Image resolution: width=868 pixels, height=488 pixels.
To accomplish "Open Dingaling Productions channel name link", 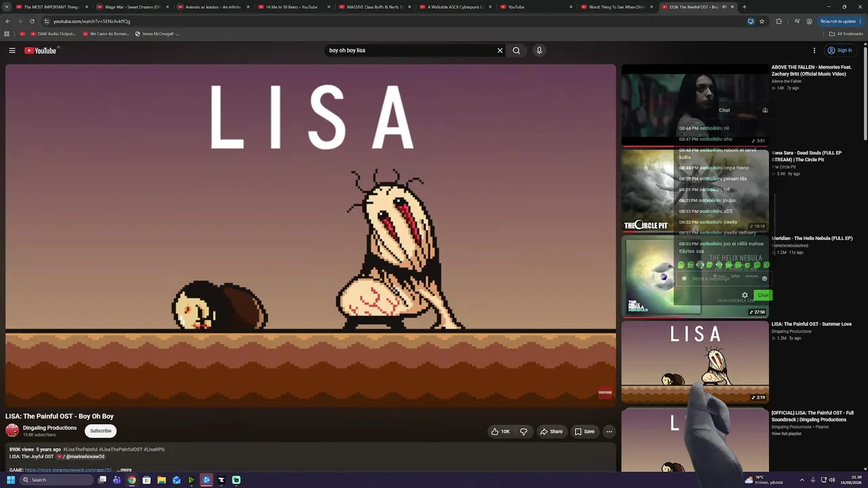I will tap(50, 428).
